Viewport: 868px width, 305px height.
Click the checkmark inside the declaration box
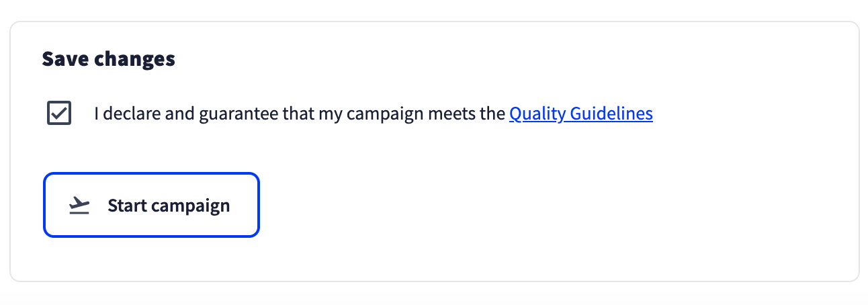[59, 113]
